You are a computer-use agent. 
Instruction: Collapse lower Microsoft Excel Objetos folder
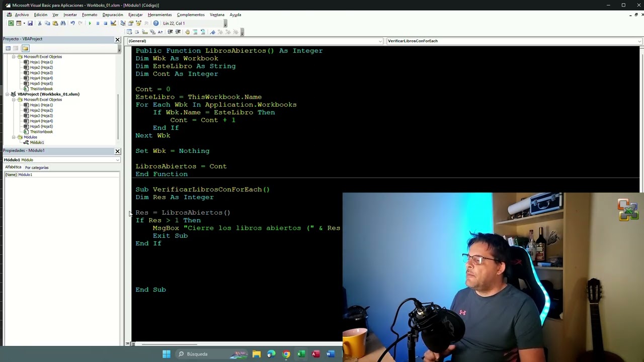point(14,100)
